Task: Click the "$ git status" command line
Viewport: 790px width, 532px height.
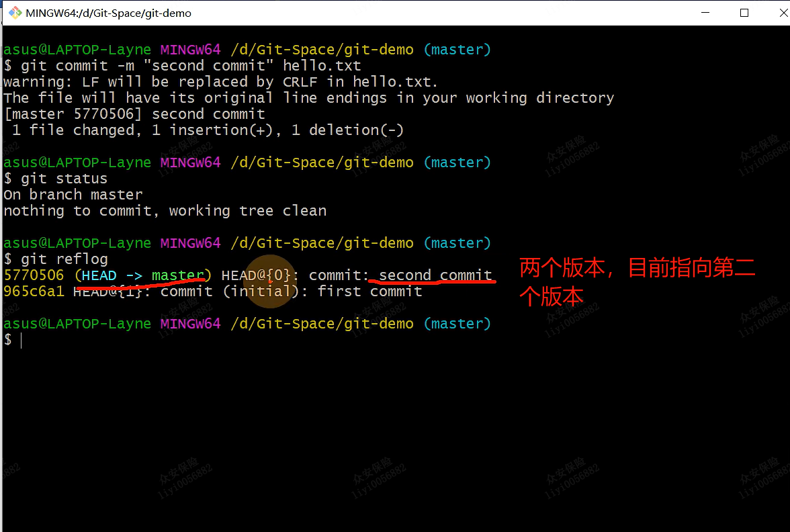Action: [x=55, y=179]
